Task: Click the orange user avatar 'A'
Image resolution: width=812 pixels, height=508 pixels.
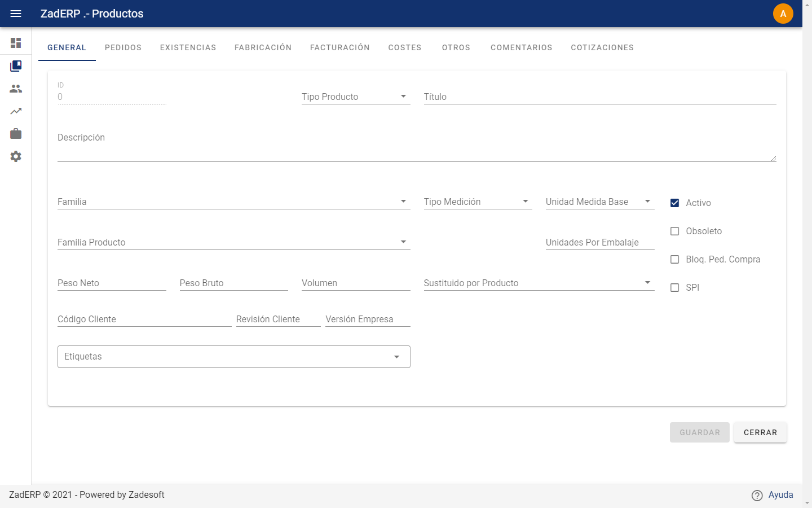Action: (x=783, y=14)
